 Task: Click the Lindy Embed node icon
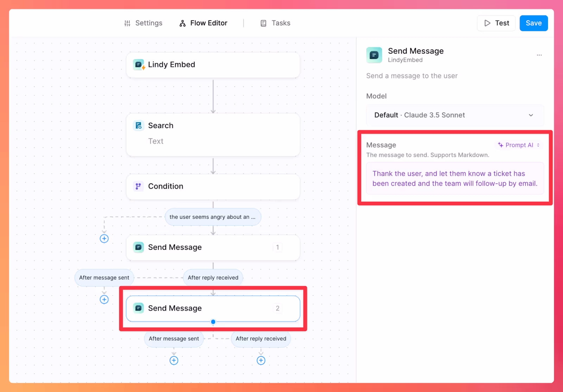(x=139, y=65)
